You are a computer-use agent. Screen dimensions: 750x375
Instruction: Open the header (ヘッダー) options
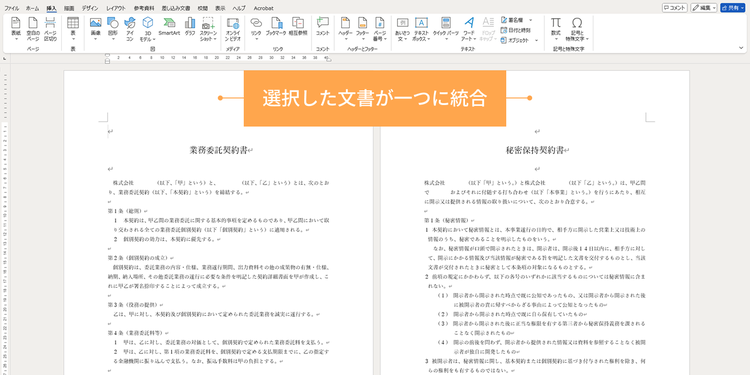pyautogui.click(x=345, y=28)
